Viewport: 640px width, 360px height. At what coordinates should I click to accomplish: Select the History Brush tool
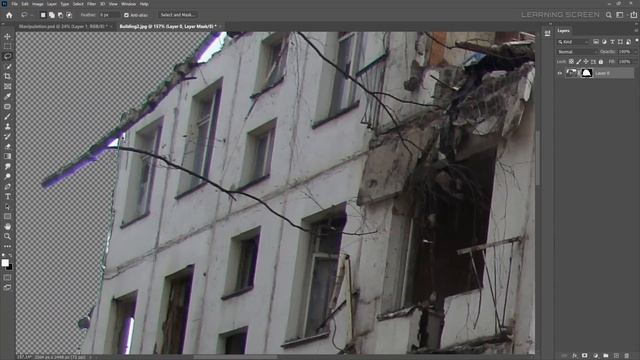(x=7, y=136)
